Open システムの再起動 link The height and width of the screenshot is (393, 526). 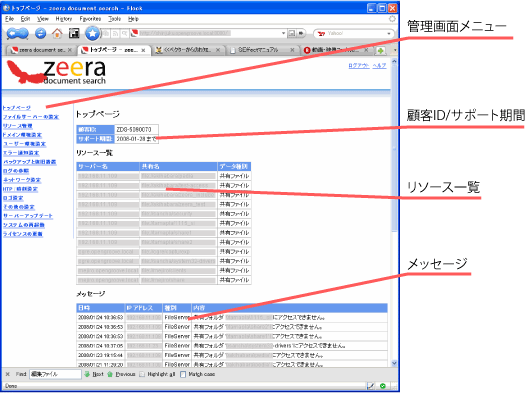[x=23, y=225]
